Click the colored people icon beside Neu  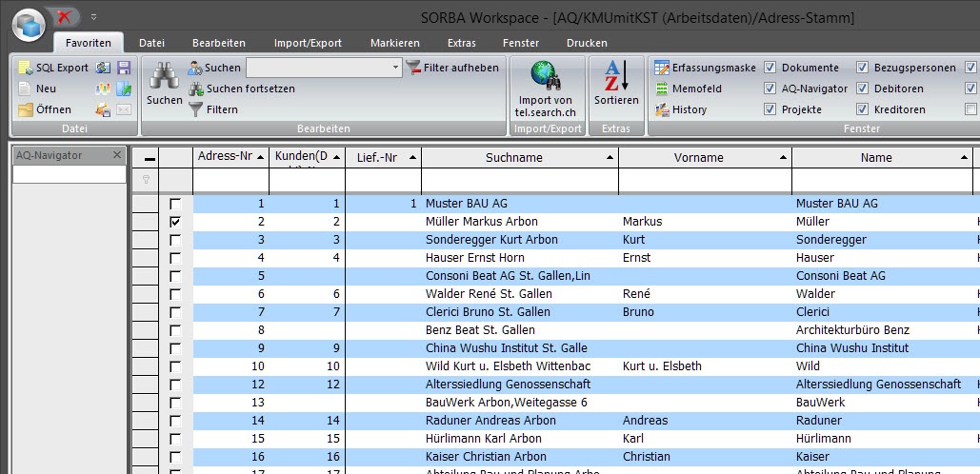(103, 89)
